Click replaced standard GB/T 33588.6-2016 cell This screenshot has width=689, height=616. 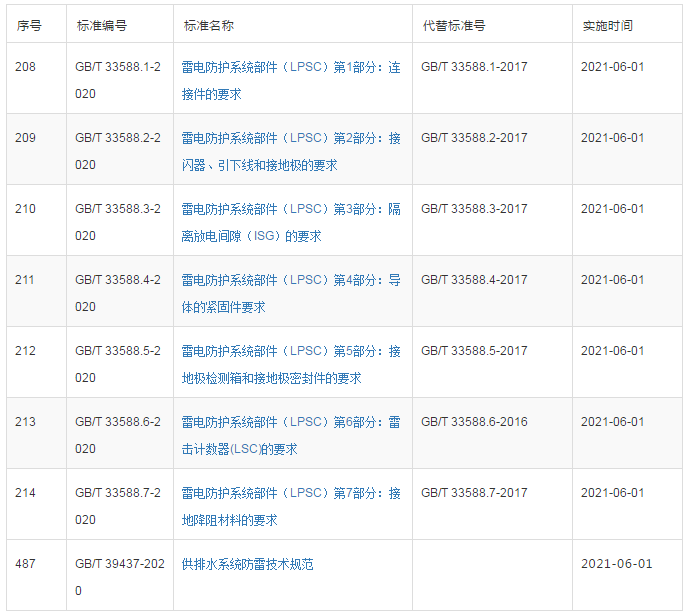click(x=474, y=423)
